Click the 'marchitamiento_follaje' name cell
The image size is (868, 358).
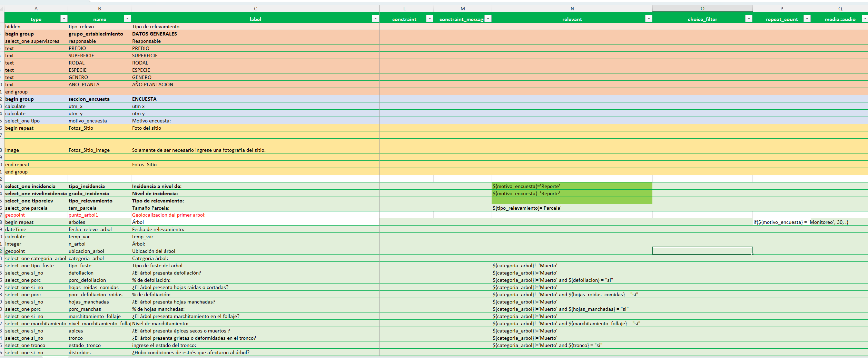click(x=99, y=316)
